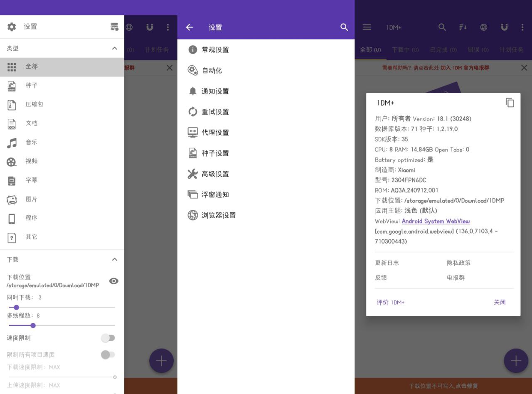The image size is (532, 394).
Task: Add a download with the right plus button
Action: (516, 361)
